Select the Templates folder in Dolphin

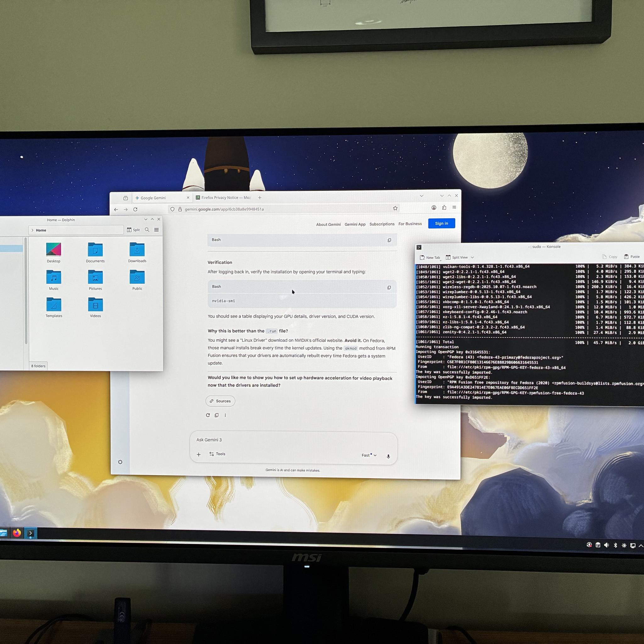point(54,308)
